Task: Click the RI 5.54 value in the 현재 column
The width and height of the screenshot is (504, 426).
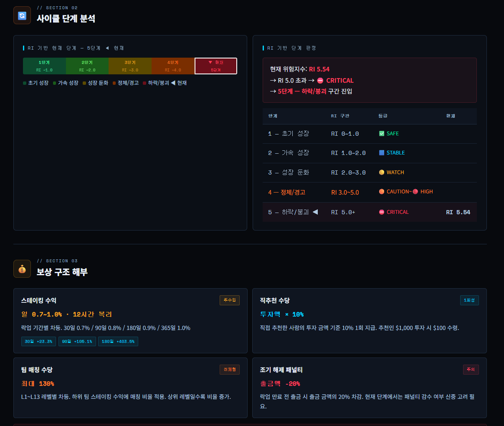Action: tap(458, 212)
